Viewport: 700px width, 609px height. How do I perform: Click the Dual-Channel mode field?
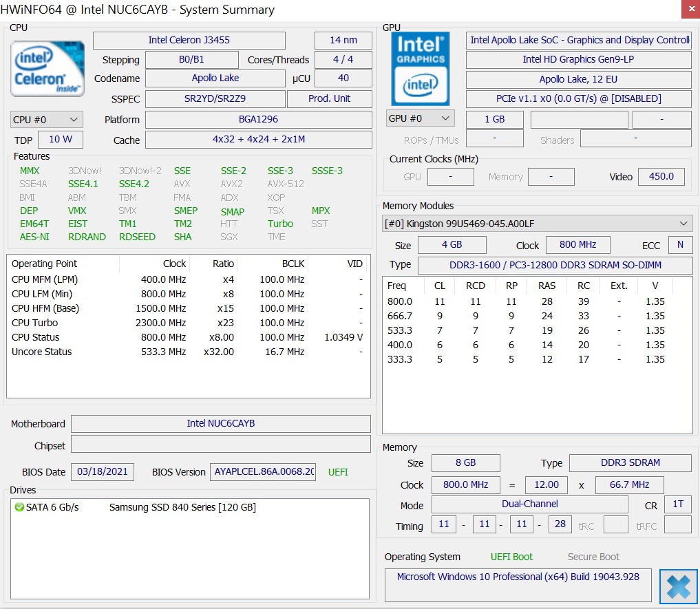coord(530,504)
